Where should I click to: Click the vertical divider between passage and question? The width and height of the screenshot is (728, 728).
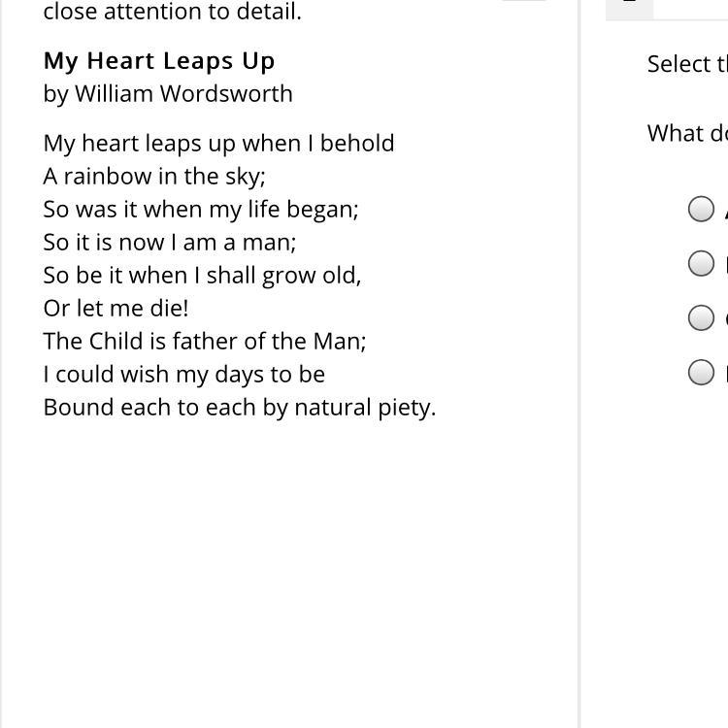click(579, 364)
